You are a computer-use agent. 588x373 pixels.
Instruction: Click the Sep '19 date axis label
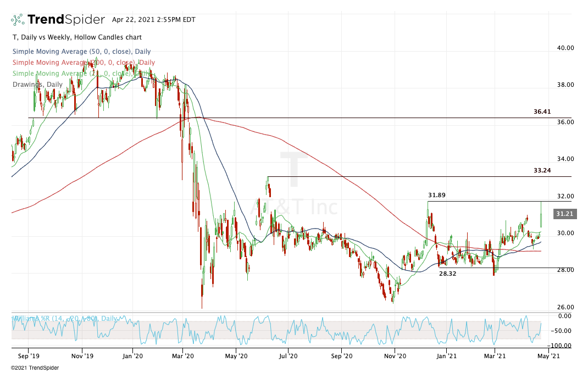(x=29, y=356)
